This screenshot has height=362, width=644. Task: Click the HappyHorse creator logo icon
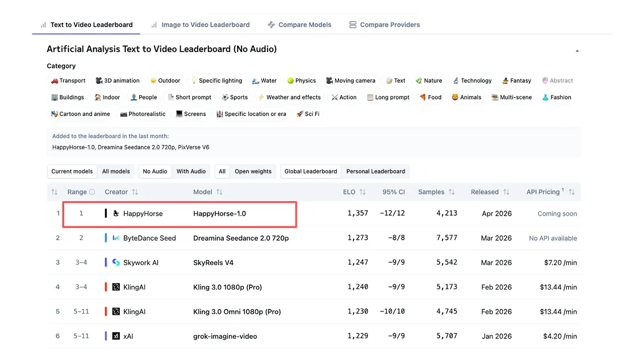point(116,214)
